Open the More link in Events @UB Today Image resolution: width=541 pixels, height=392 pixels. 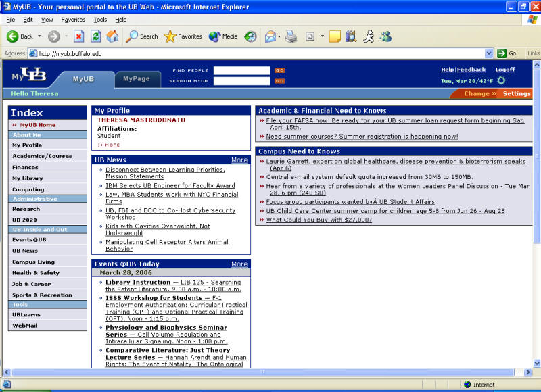click(x=239, y=264)
